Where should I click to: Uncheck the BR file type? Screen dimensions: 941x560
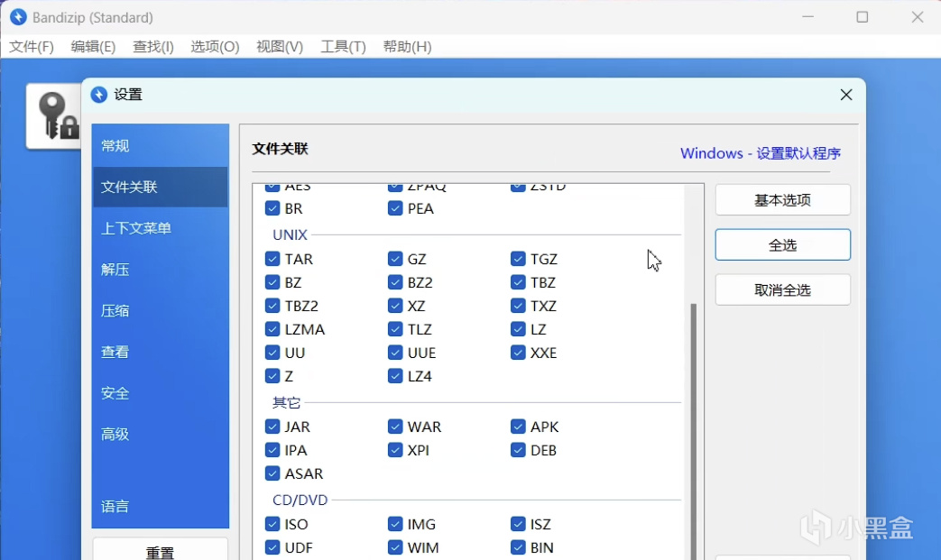[272, 208]
